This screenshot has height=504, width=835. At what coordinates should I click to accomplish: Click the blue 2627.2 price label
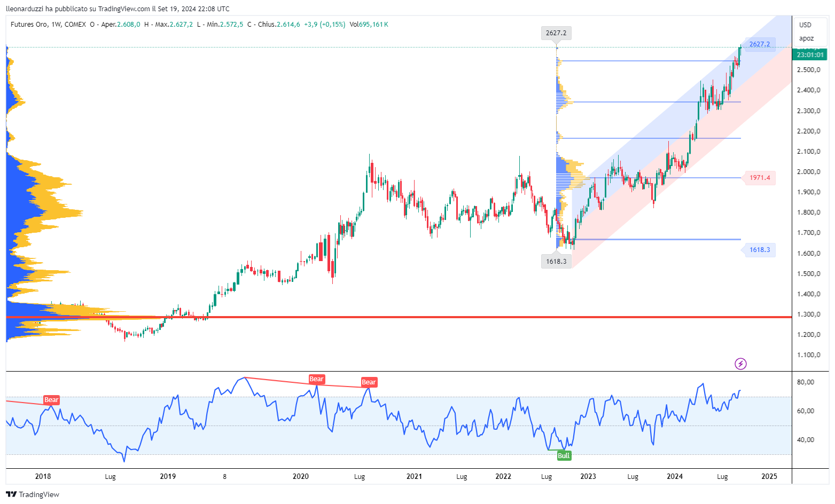[x=760, y=44]
